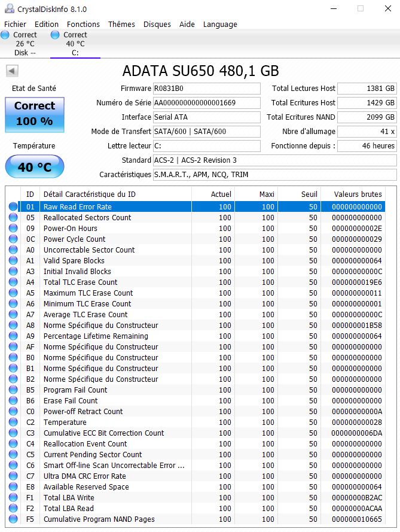Image resolution: width=400 pixels, height=532 pixels.
Task: Click status orb of Total LBA Write
Action: 13,497
